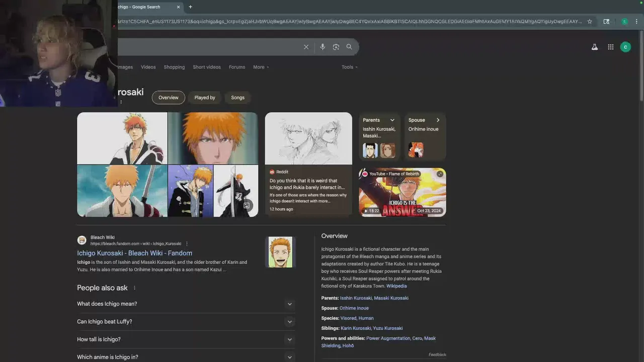
Task: Open Reddit post about Ichigo and Rukia
Action: (x=307, y=184)
